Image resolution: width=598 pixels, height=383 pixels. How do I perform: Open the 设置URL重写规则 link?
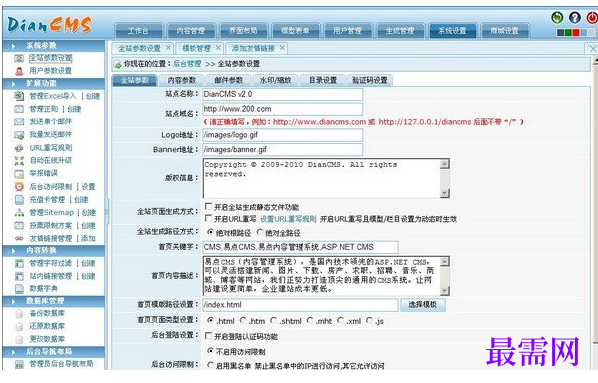(288, 219)
